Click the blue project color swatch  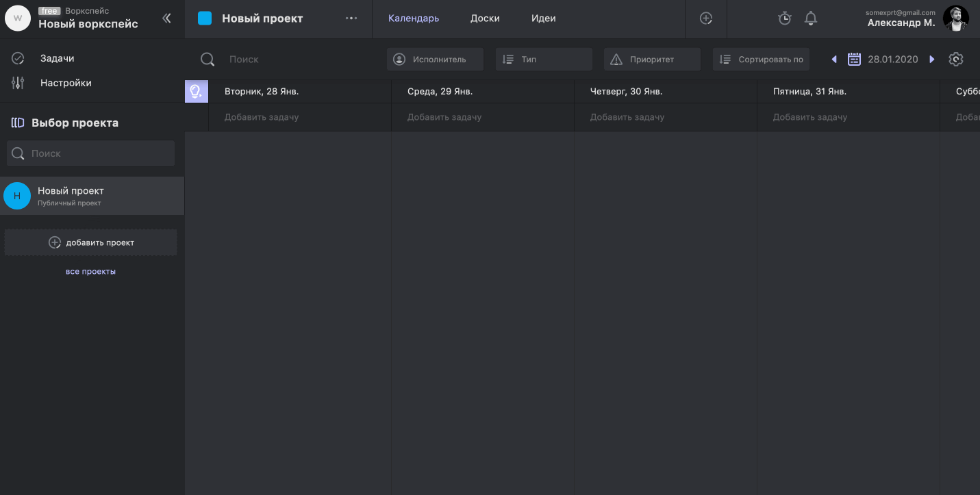click(x=205, y=18)
